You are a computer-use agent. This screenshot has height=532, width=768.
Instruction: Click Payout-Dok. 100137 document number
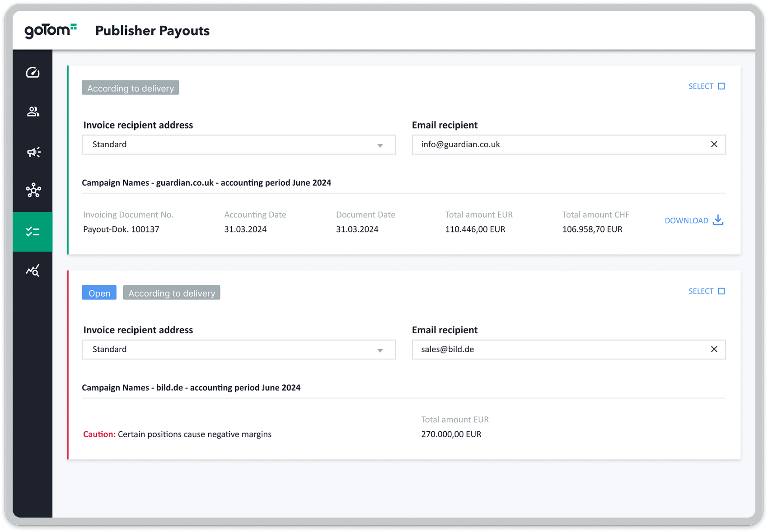(121, 229)
